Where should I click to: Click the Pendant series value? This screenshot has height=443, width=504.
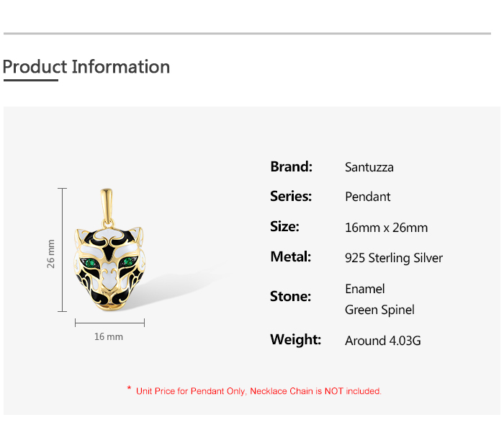pos(367,197)
